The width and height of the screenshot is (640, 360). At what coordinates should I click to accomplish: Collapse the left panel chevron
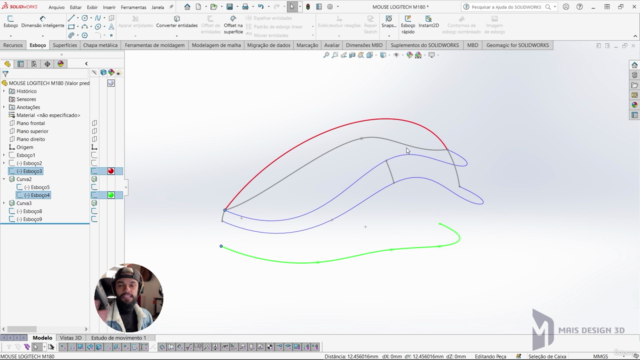pyautogui.click(x=86, y=64)
